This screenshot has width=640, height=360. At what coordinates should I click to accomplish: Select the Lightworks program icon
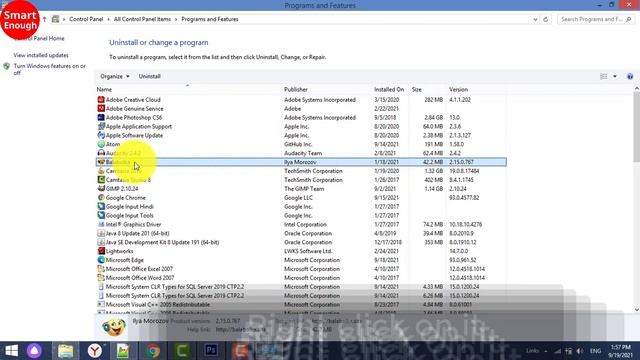(x=101, y=251)
